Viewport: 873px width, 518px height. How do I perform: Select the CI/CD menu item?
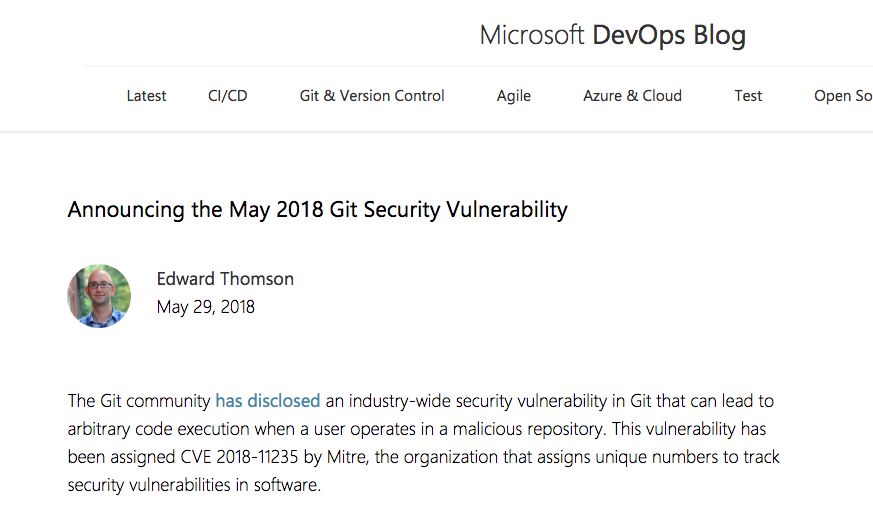(227, 96)
